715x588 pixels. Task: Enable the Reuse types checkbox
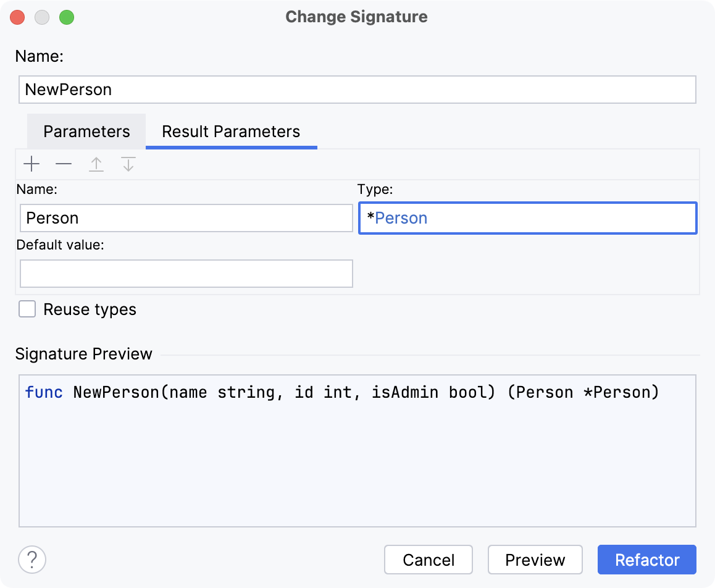pos(27,309)
